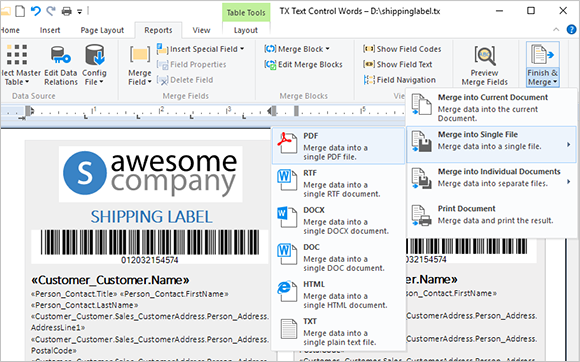Viewport: 580px width, 362px height.
Task: Collapse the ribbon with the chevron
Action: coord(556,30)
